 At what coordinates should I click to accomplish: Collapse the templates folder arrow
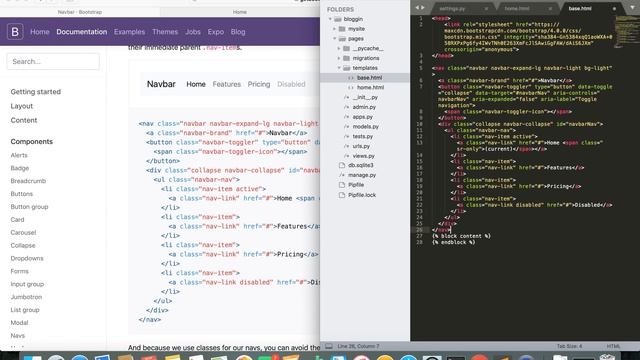coord(339,68)
